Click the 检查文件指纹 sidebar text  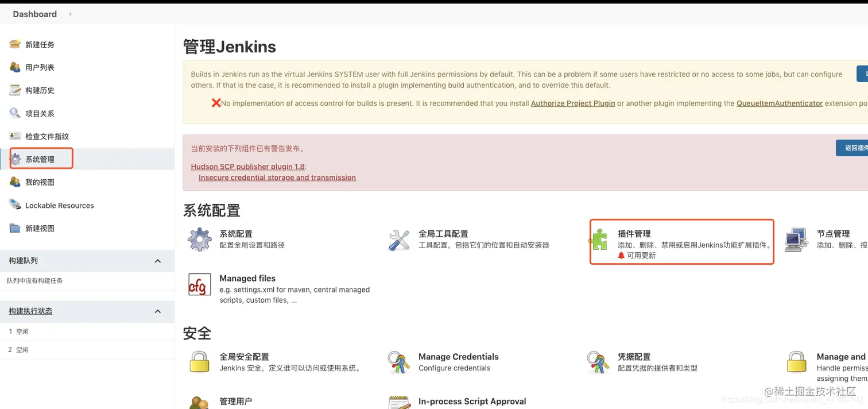tap(47, 136)
